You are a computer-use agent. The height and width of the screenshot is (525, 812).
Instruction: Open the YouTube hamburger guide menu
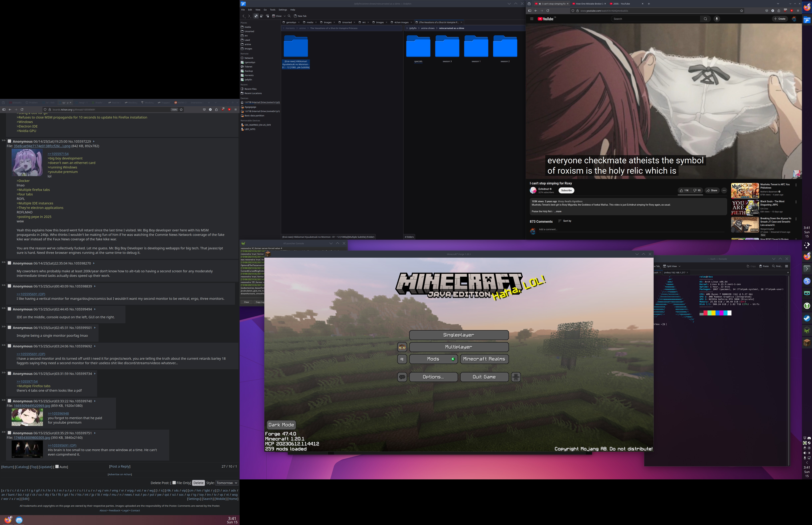(532, 19)
